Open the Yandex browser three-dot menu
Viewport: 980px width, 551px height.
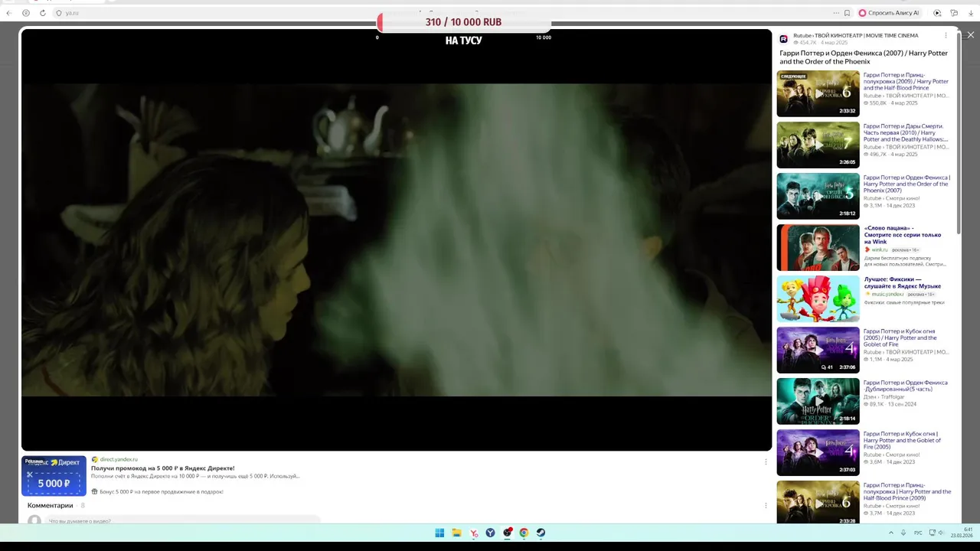(836, 13)
